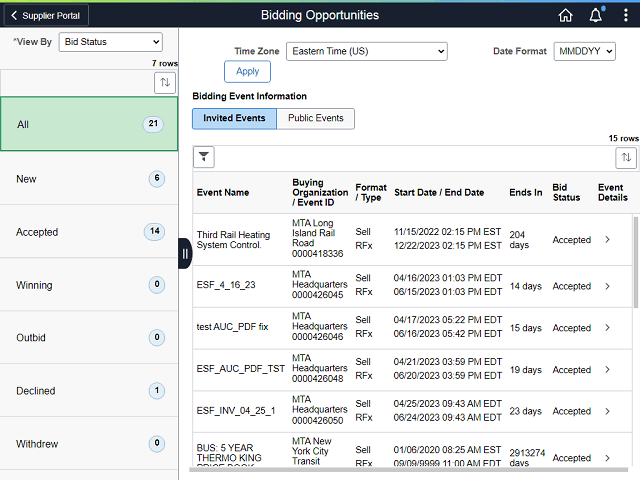Open Time Zone dropdown
640x480 pixels.
(367, 51)
